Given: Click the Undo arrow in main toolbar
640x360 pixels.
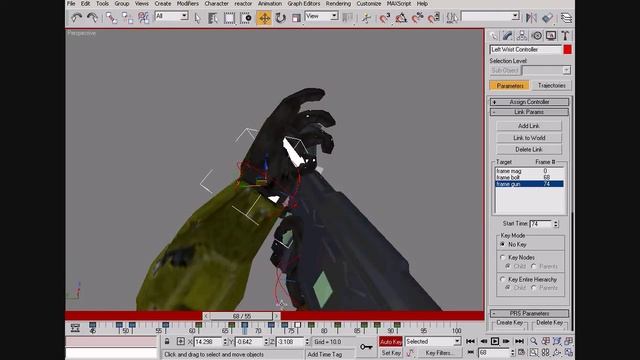Looking at the screenshot, I should 76,18.
